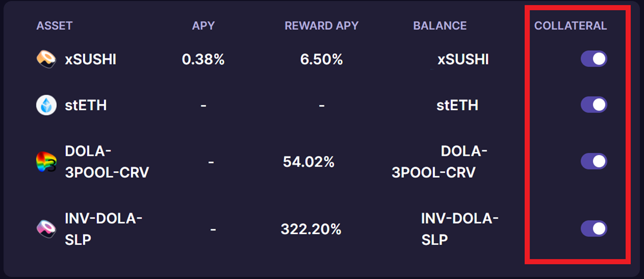Open the xSUSHI asset name in ASSET column
Image resolution: width=644 pixels, height=279 pixels.
click(90, 60)
